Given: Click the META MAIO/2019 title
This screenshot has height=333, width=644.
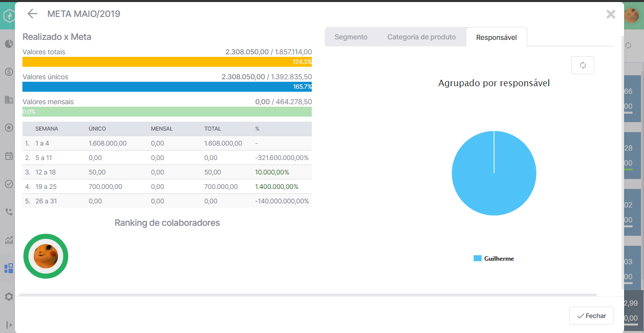Looking at the screenshot, I should pos(84,14).
